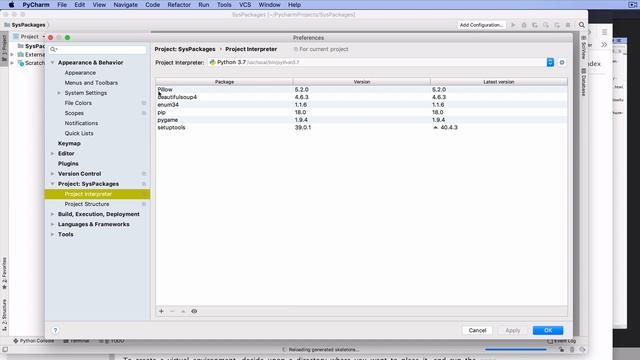Click the uninstall package minus icon
Image resolution: width=640 pixels, height=360 pixels.
pyautogui.click(x=172, y=311)
